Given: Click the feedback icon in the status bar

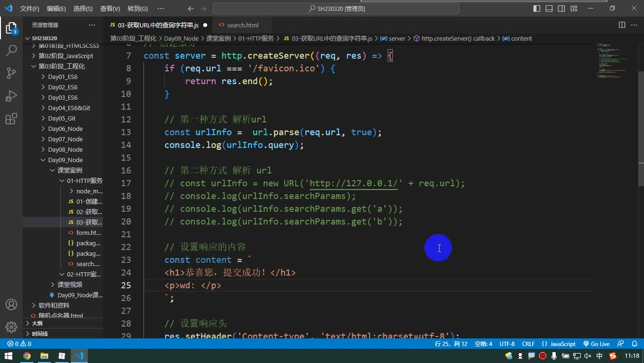Looking at the screenshot, I should coord(620,344).
